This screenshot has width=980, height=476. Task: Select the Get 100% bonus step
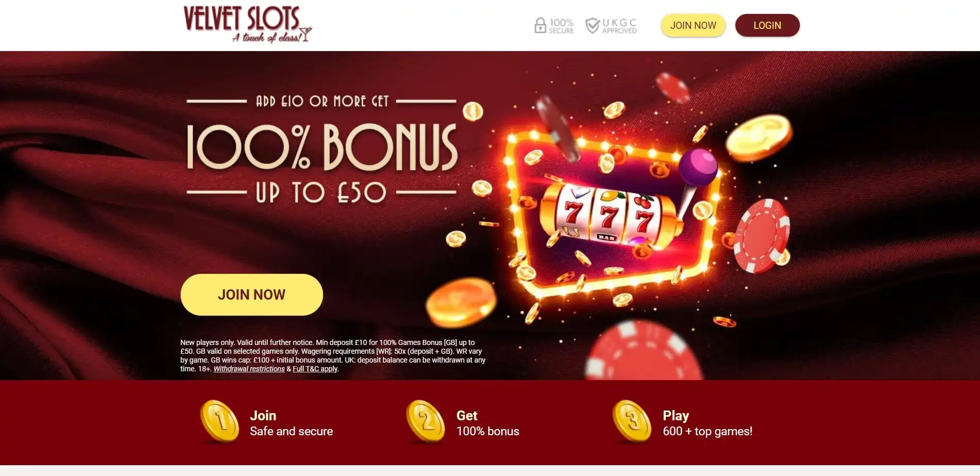pos(463,423)
